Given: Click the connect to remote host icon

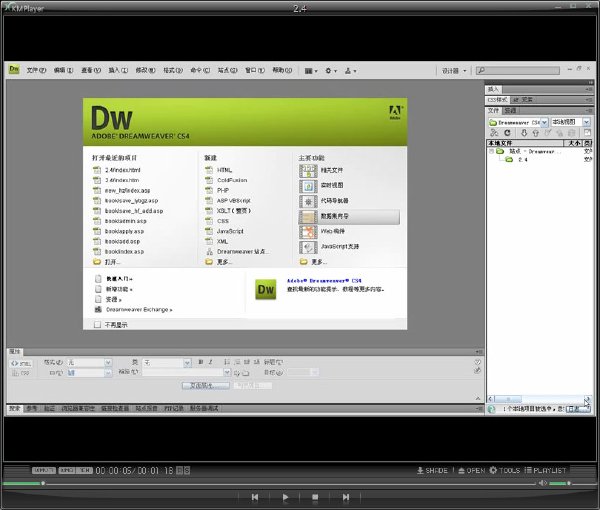Looking at the screenshot, I should [x=494, y=133].
